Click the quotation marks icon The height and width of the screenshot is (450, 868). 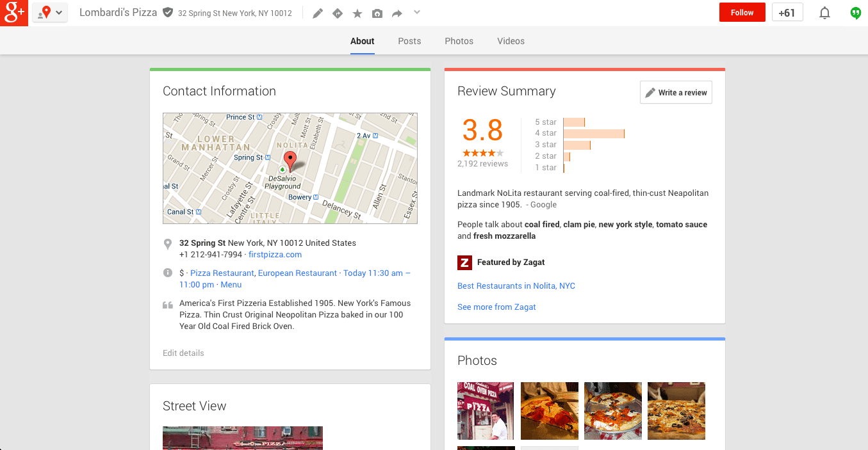168,305
